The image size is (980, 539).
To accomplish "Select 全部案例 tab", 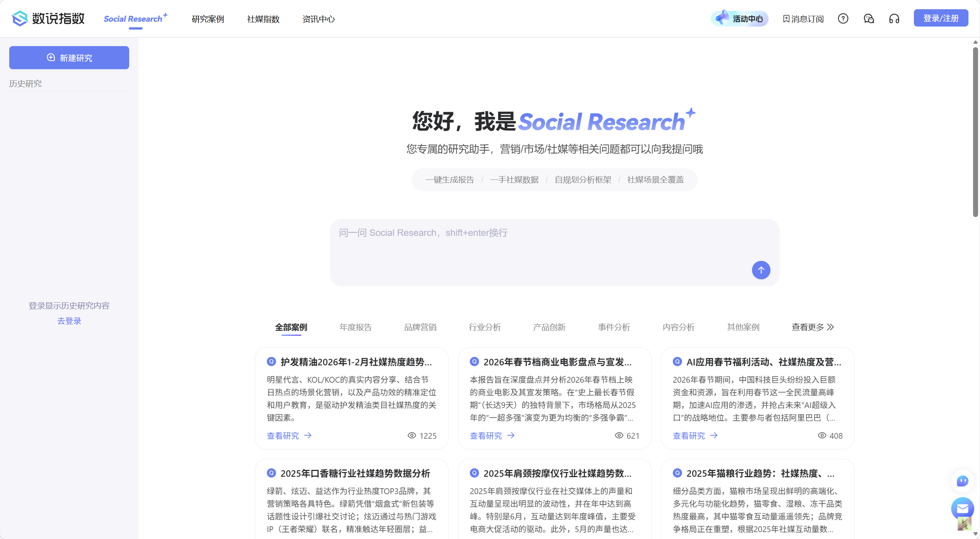I will pyautogui.click(x=291, y=327).
